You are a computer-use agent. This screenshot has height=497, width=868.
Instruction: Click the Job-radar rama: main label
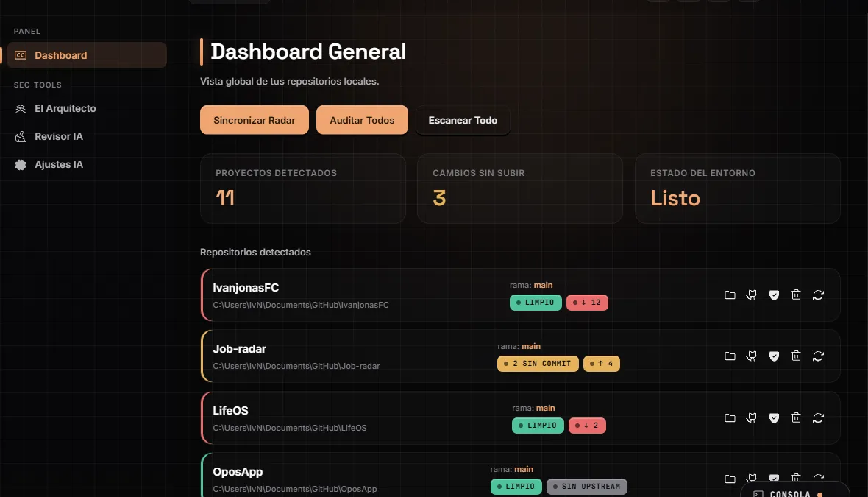pos(519,346)
